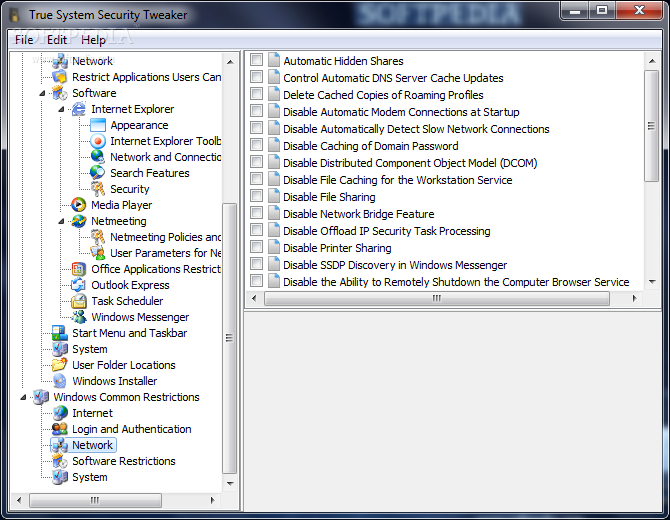This screenshot has width=670, height=520.
Task: Click the Login and Authentication users icon
Action: [59, 429]
